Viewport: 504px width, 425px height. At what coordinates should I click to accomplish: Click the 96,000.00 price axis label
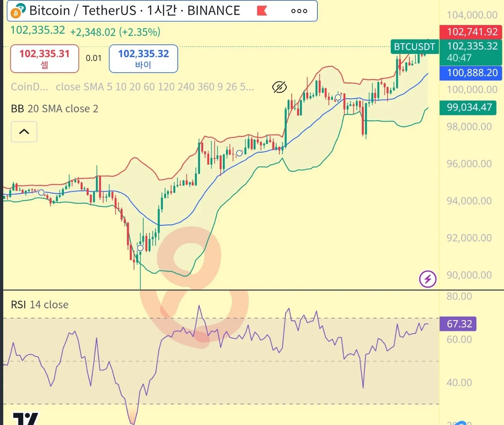coord(469,164)
